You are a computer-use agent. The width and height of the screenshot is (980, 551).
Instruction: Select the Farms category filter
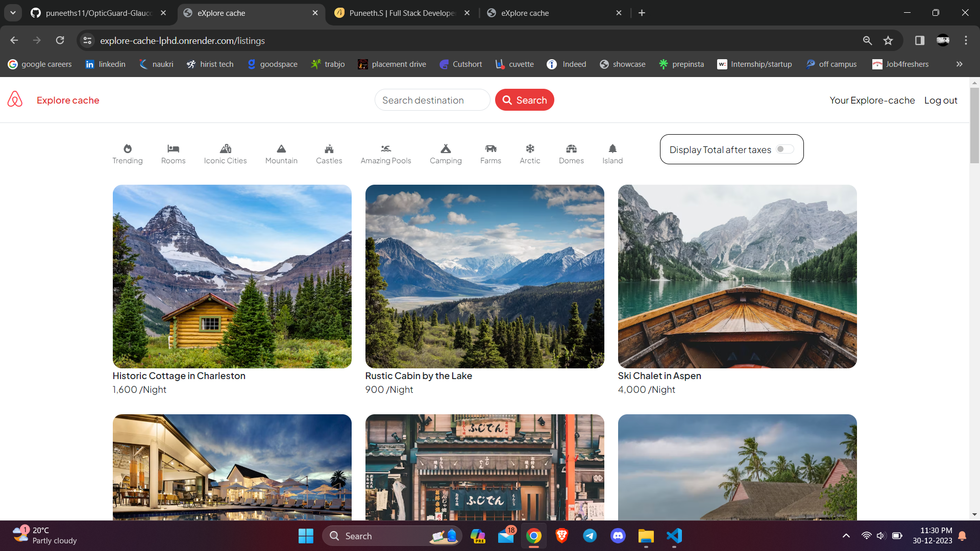coord(491,154)
